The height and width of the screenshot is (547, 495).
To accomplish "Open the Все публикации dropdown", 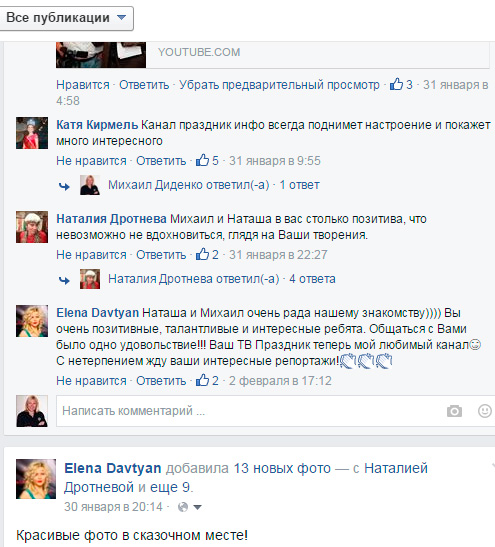I will pos(66,18).
